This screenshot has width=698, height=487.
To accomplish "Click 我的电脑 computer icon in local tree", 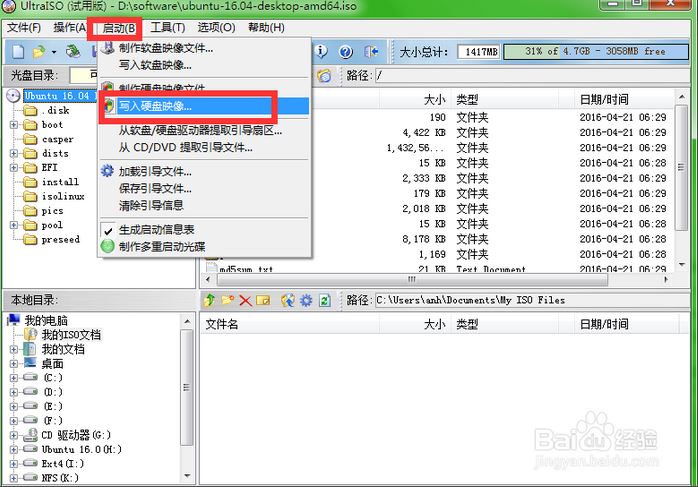I will (x=14, y=320).
